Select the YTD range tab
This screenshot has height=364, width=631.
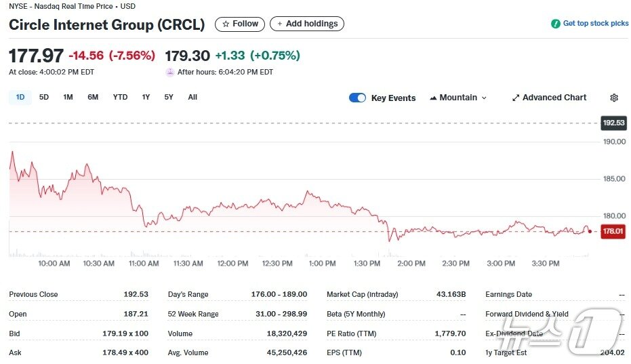[x=120, y=97]
